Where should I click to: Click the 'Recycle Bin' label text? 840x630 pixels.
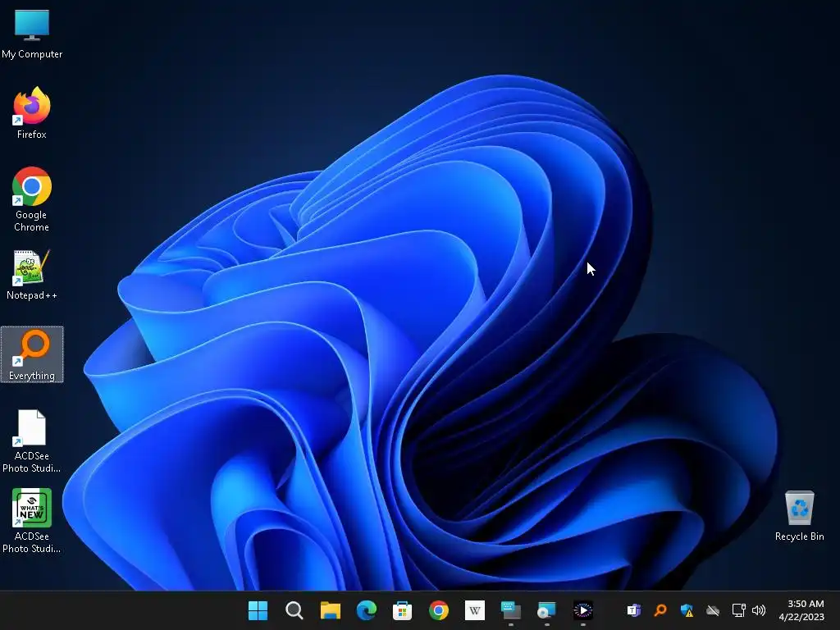[799, 536]
